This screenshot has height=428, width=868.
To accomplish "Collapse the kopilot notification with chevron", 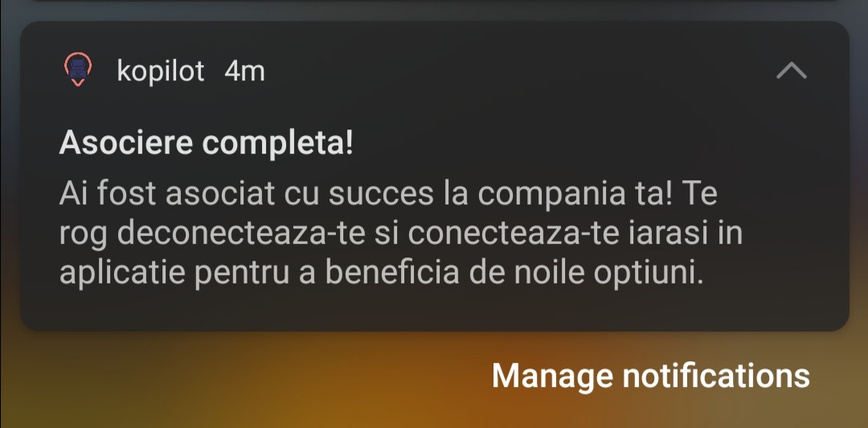I will (x=791, y=71).
